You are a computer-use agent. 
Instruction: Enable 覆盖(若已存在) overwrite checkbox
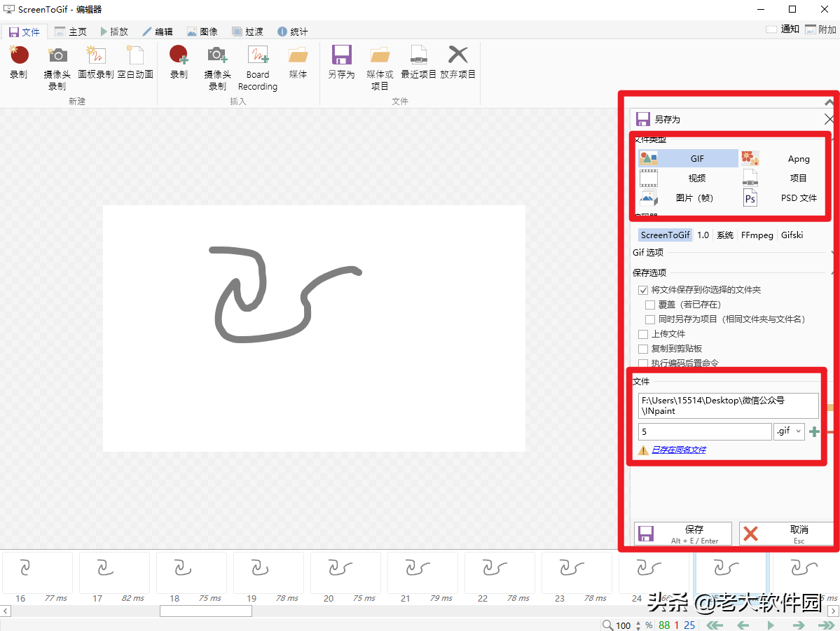[x=650, y=305]
